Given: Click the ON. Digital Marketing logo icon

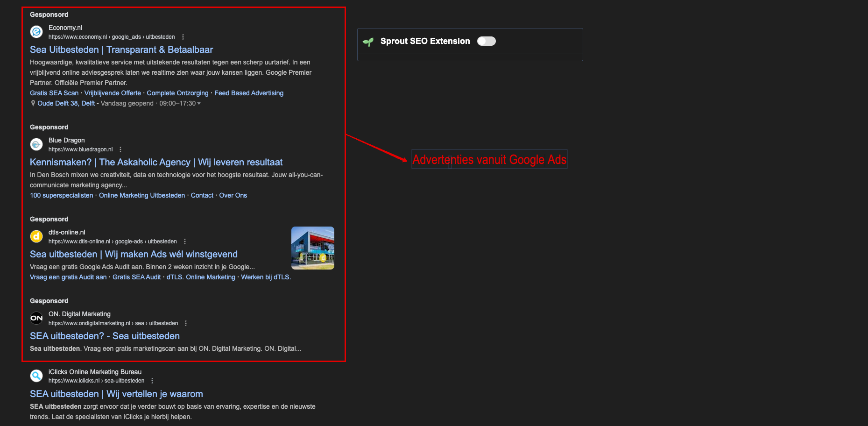Looking at the screenshot, I should [x=36, y=318].
